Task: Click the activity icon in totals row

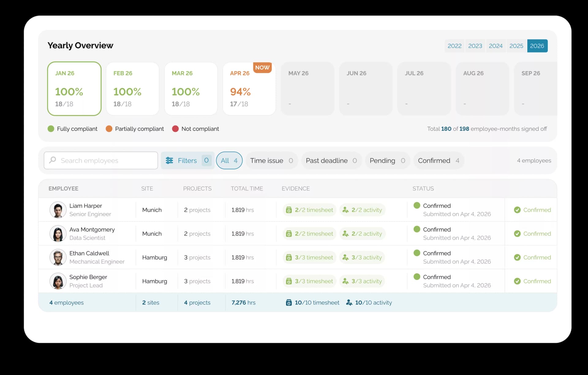Action: (x=349, y=303)
